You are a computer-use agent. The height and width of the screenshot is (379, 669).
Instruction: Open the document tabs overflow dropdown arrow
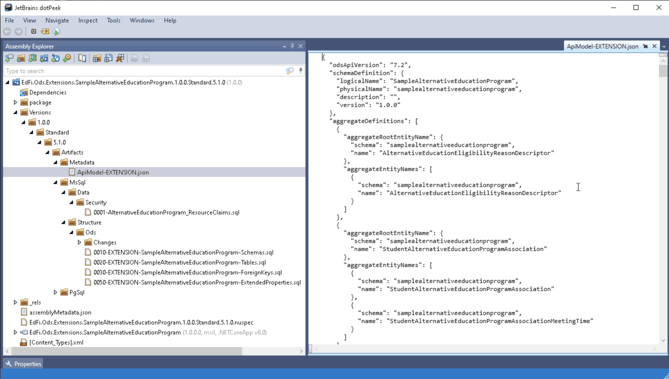(x=664, y=47)
